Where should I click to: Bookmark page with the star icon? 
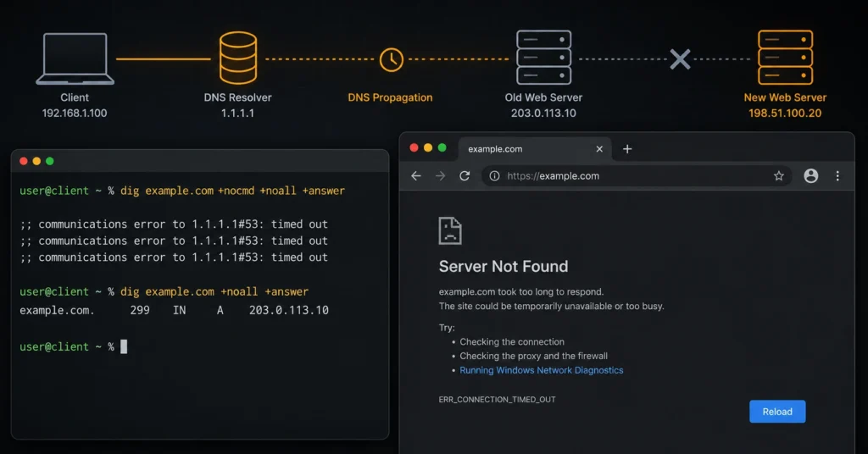pos(779,176)
